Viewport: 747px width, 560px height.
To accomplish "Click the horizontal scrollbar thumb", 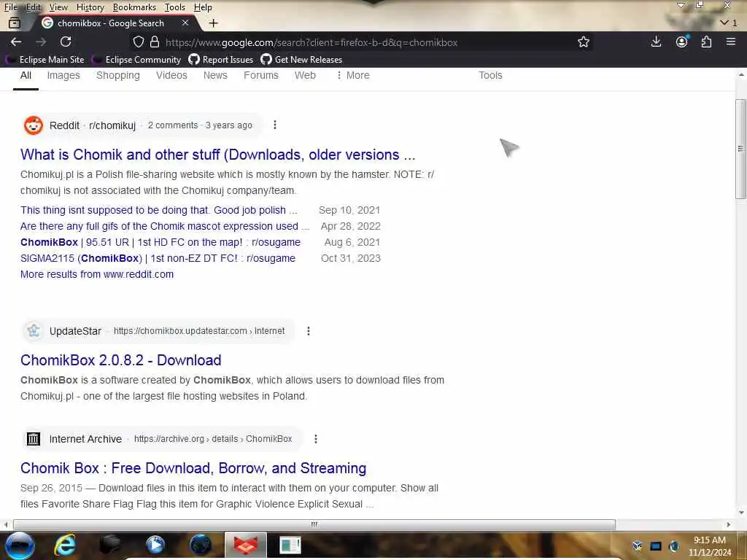I will tap(314, 525).
